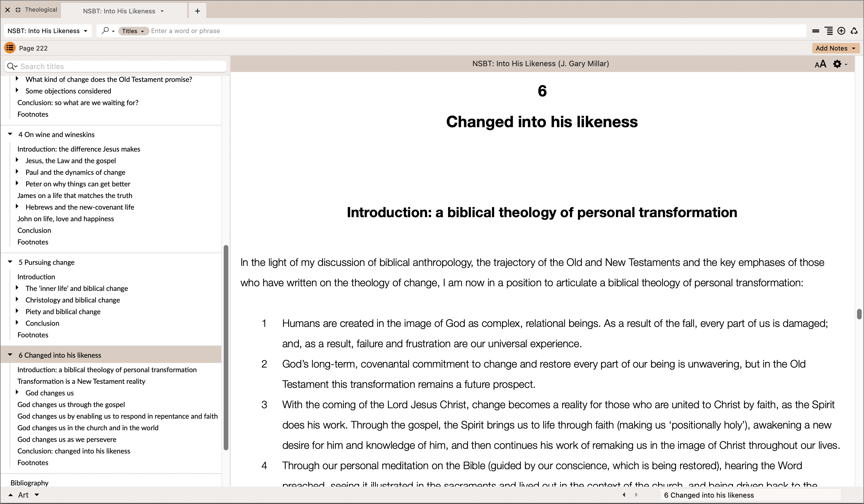Viewport: 864px width, 504px height.
Task: Click the reading pane scrollbar thumb
Action: point(859,314)
